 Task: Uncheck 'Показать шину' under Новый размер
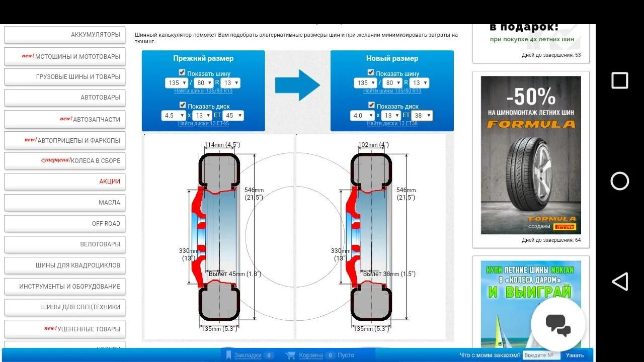(x=371, y=72)
